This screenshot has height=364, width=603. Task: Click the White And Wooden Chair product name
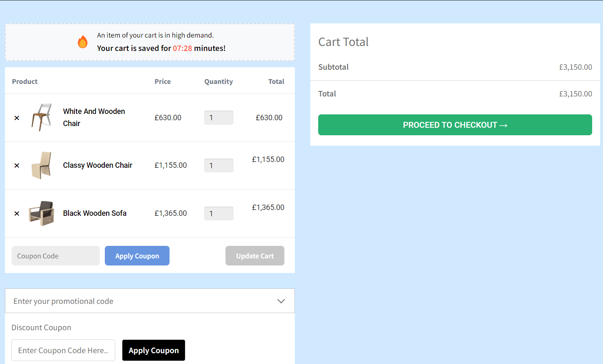[x=94, y=117]
